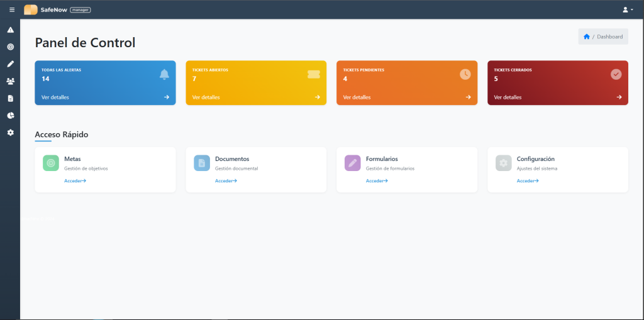
Task: Open Tickets Pendientes details arrow
Action: (x=468, y=97)
